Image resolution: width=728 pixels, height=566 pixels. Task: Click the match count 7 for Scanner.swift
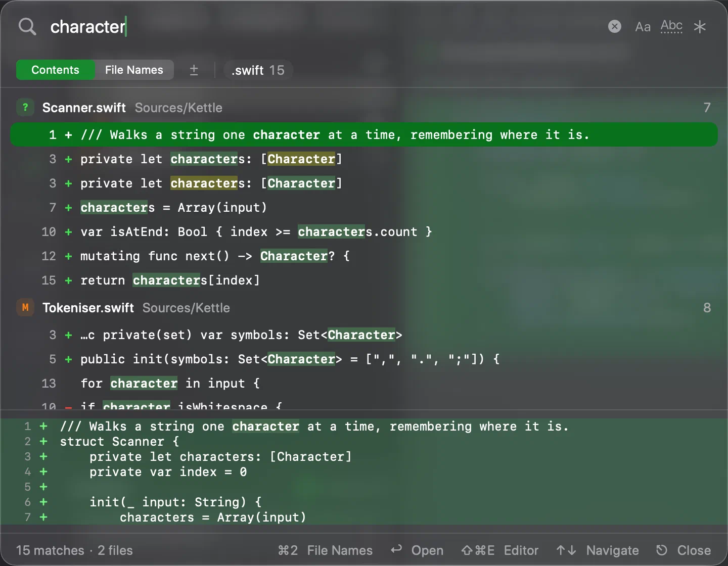coord(707,108)
